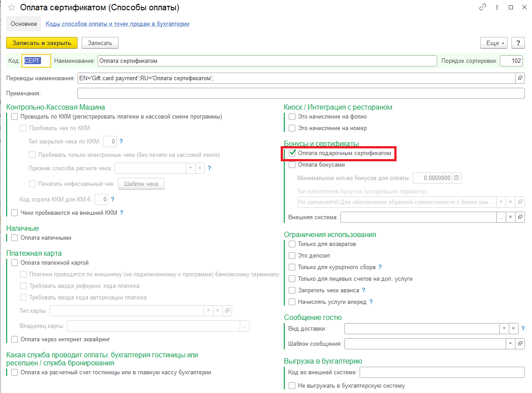Image resolution: width=532 pixels, height=393 pixels.
Task: Open the Еще dropdown menu
Action: pyautogui.click(x=494, y=43)
